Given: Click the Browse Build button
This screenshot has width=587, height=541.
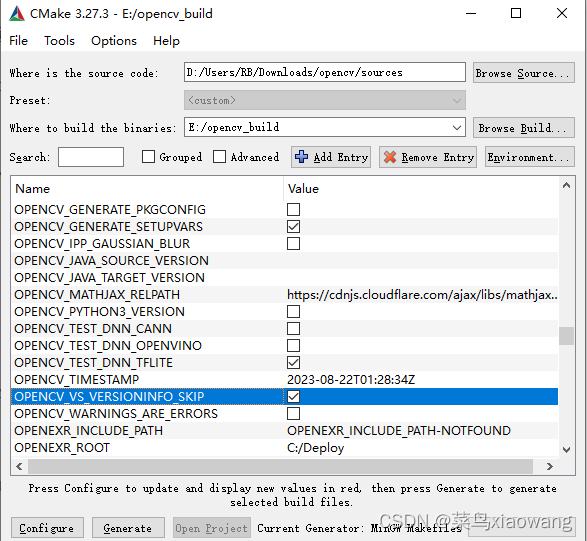Looking at the screenshot, I should tap(523, 128).
